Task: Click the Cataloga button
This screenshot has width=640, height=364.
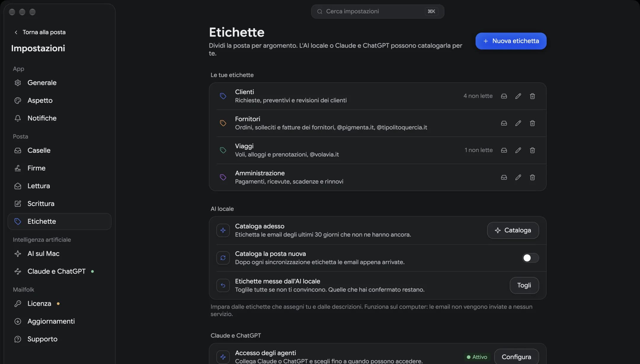Action: (513, 230)
